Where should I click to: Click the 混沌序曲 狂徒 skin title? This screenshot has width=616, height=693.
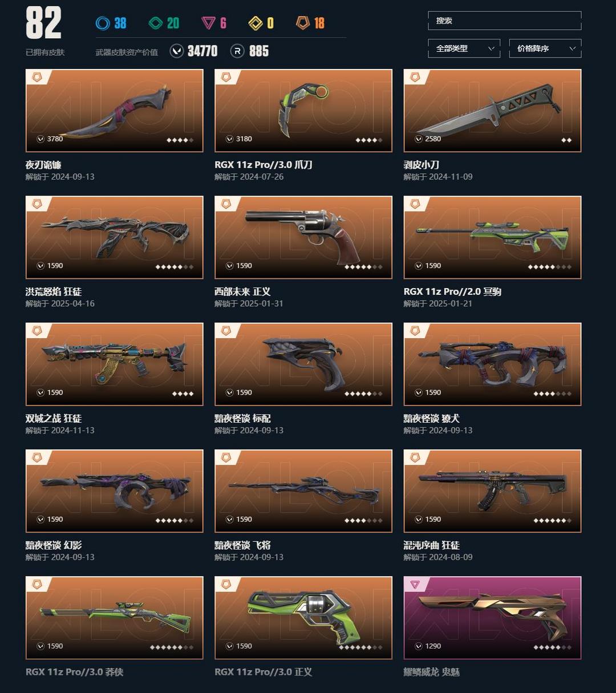[432, 545]
